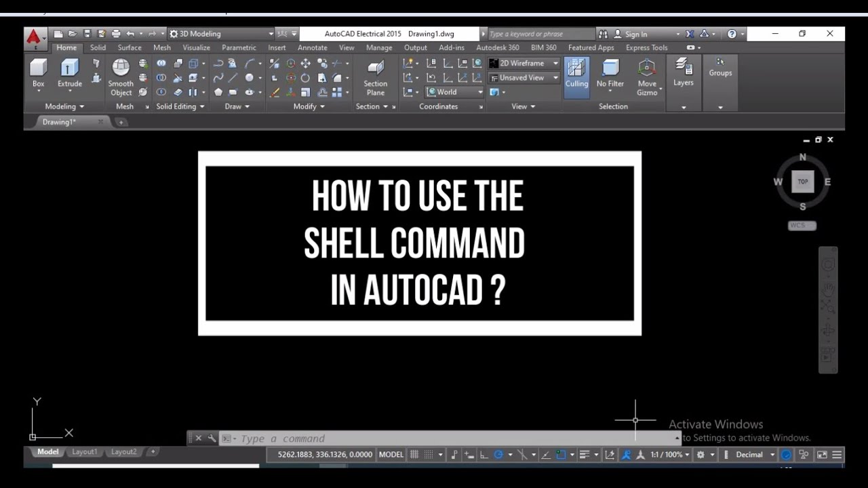Viewport: 868px width, 488px height.
Task: Toggle clean screen icon in status bar
Action: (x=822, y=455)
